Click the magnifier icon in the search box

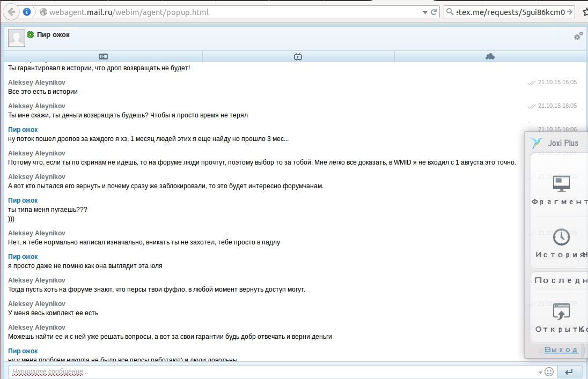click(450, 12)
